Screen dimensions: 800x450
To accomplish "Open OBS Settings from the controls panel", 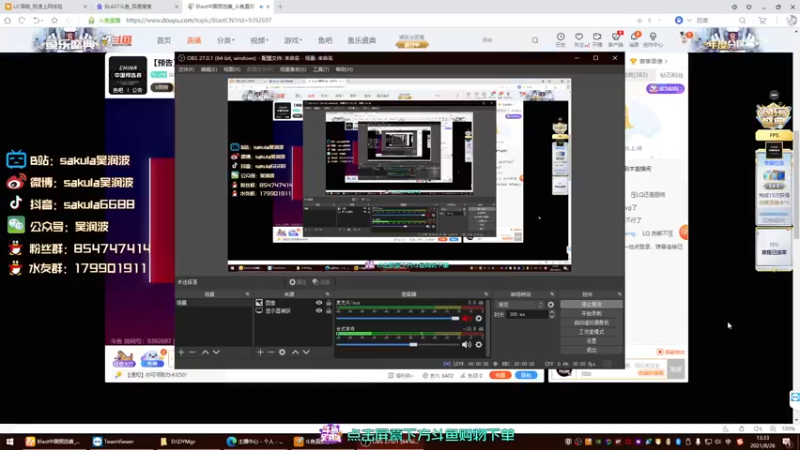I will (591, 341).
